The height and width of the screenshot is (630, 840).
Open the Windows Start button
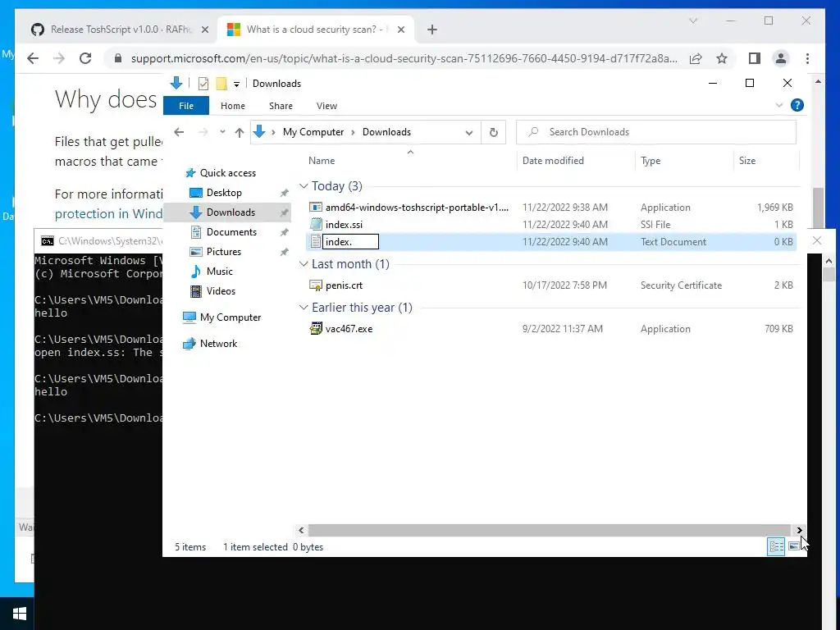point(20,614)
